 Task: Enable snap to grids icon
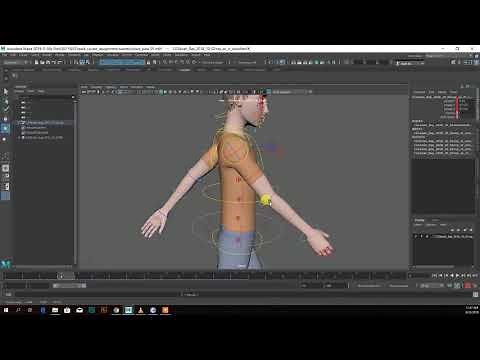165,62
